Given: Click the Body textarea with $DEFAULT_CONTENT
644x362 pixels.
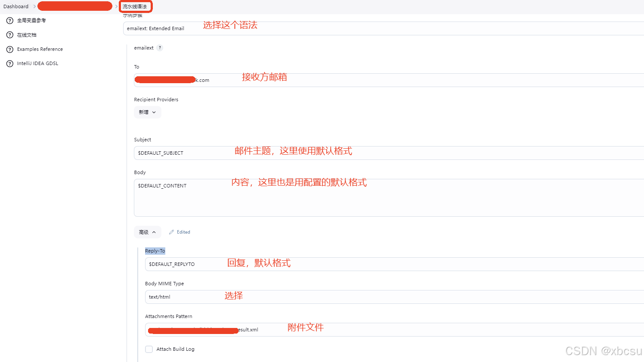Looking at the screenshot, I should pyautogui.click(x=389, y=198).
